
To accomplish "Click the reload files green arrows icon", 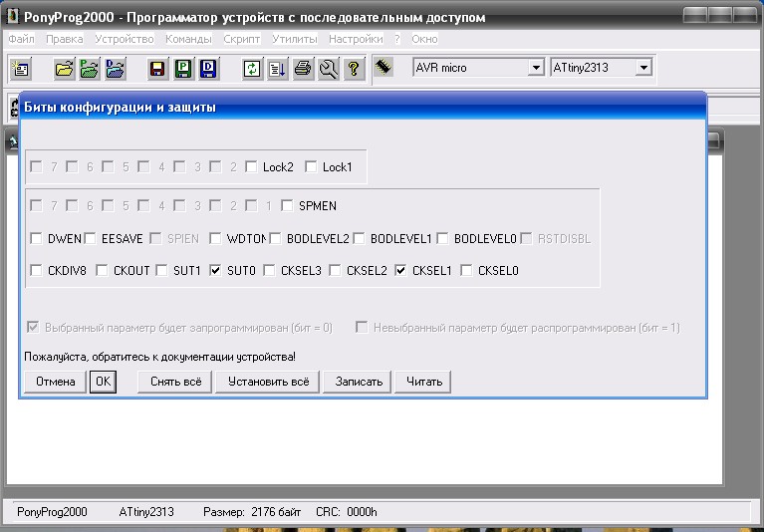I will 252,68.
